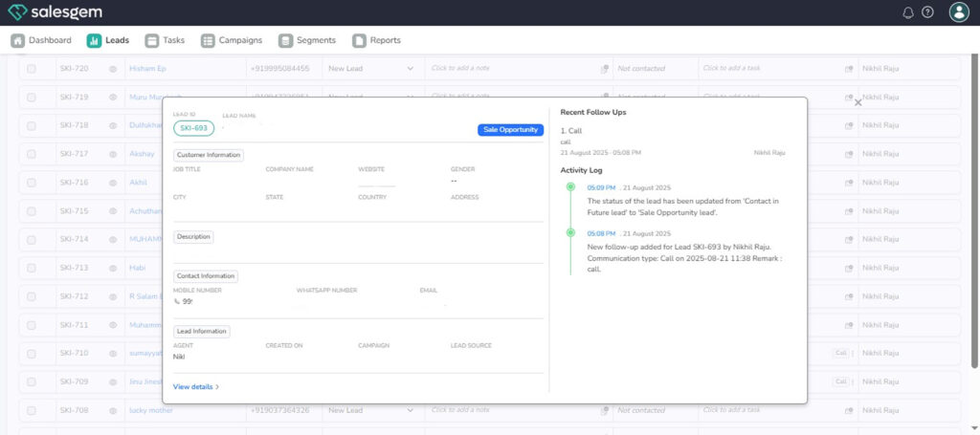Select the checkbox for lead SKI-716
Viewport: 980px width, 435px height.
[32, 183]
